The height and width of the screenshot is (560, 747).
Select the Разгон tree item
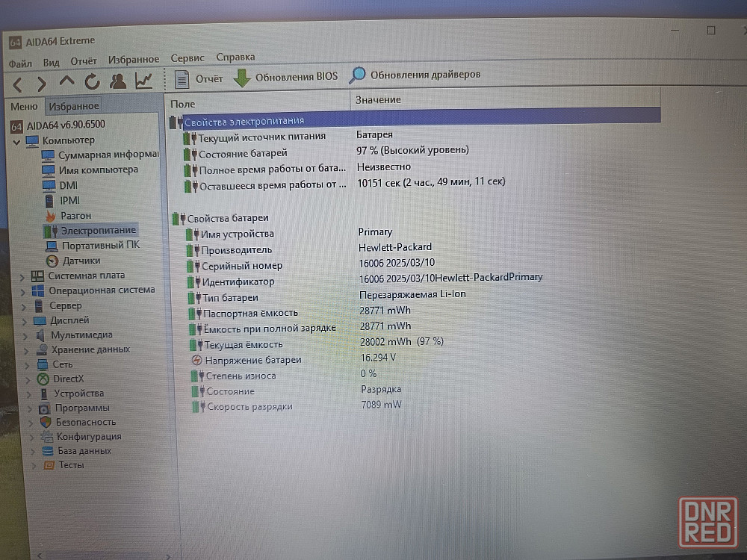68,216
